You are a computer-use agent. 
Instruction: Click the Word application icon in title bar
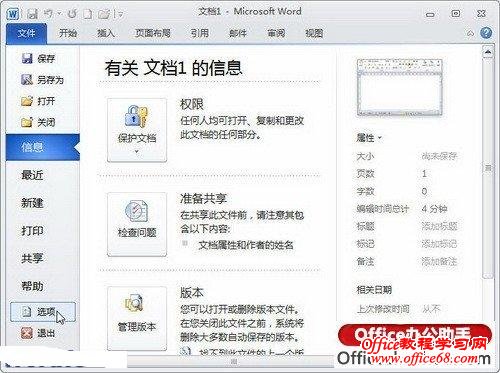[13, 13]
